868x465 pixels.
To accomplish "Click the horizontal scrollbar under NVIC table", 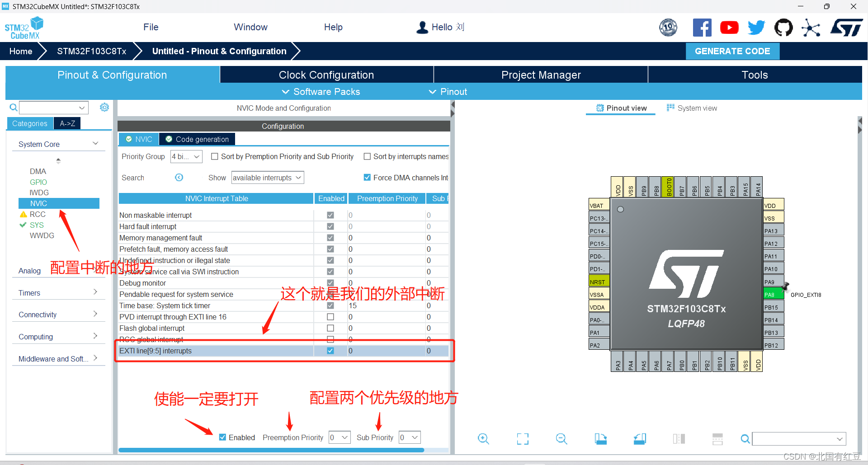I will 271,450.
